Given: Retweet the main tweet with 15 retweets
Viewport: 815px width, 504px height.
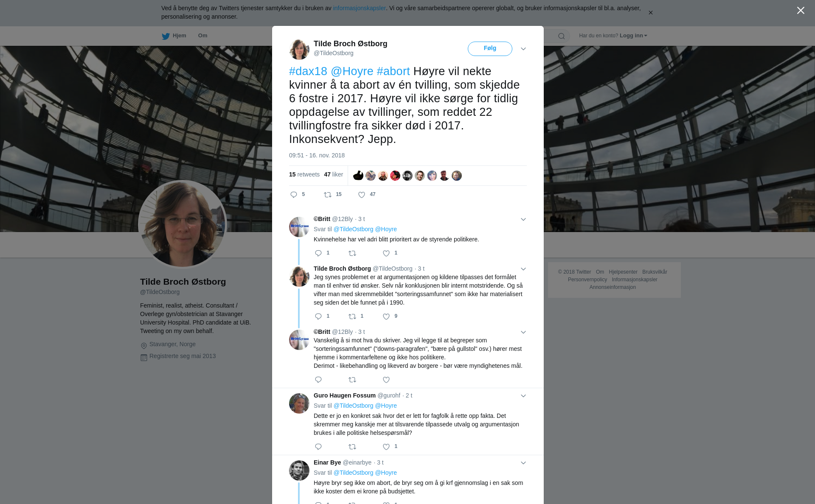Looking at the screenshot, I should 328,195.
